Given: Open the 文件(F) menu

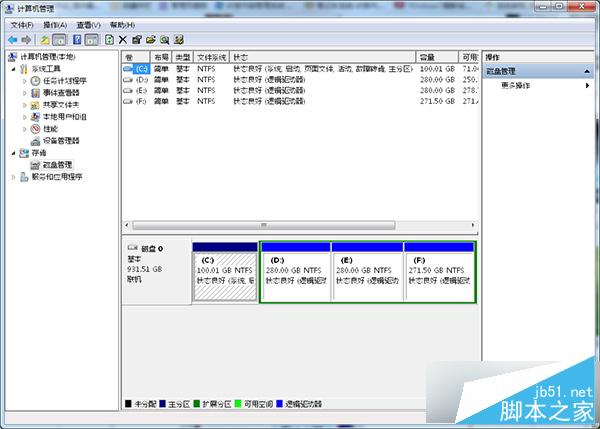Looking at the screenshot, I should [22, 25].
